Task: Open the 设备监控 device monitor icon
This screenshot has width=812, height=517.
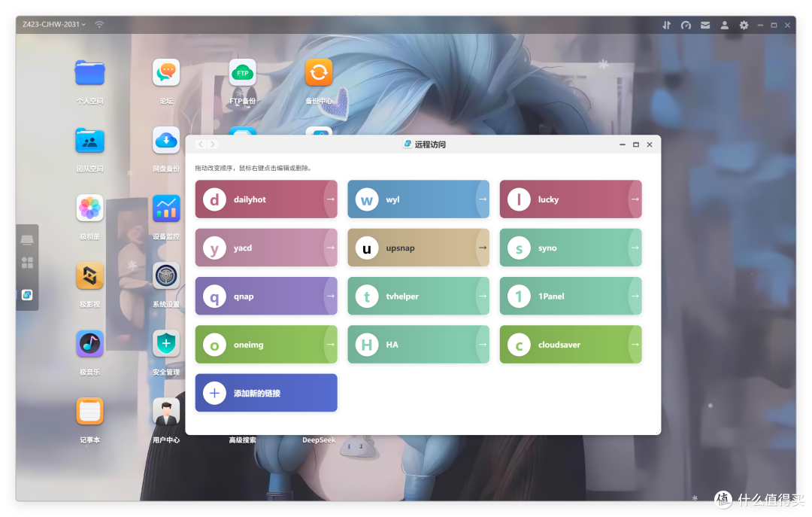Action: pos(166,208)
